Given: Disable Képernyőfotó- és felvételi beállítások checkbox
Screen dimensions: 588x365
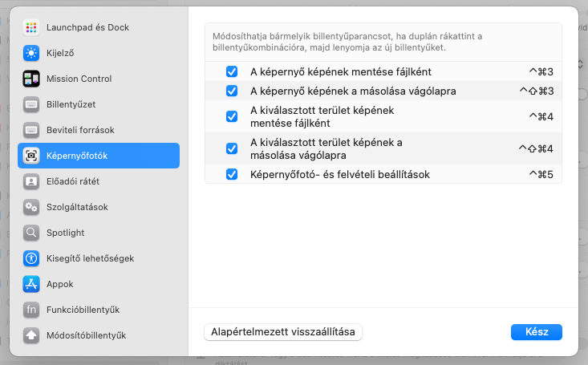Looking at the screenshot, I should coord(232,174).
